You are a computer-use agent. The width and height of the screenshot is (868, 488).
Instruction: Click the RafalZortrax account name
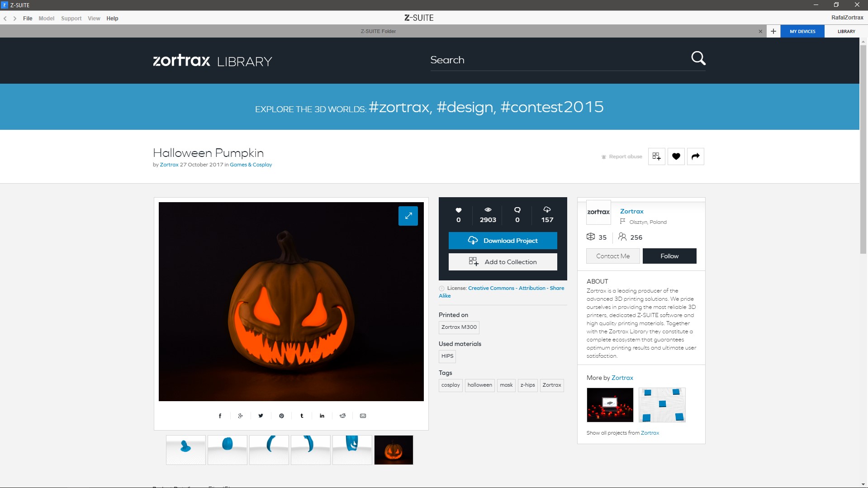(847, 18)
